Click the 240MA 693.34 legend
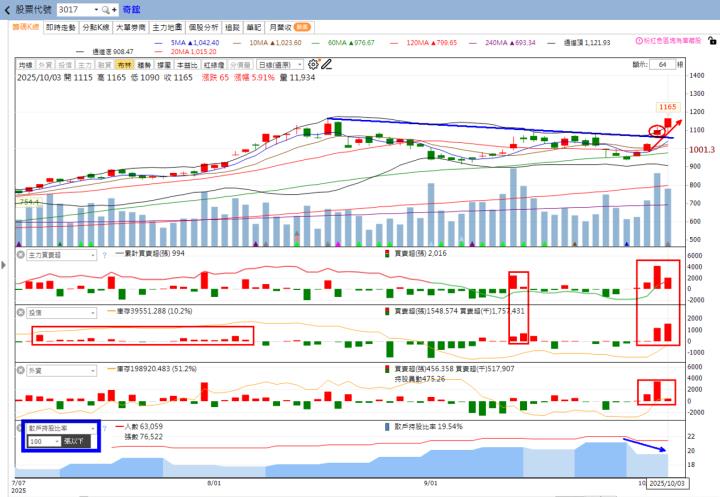The image size is (720, 497). pyautogui.click(x=502, y=43)
